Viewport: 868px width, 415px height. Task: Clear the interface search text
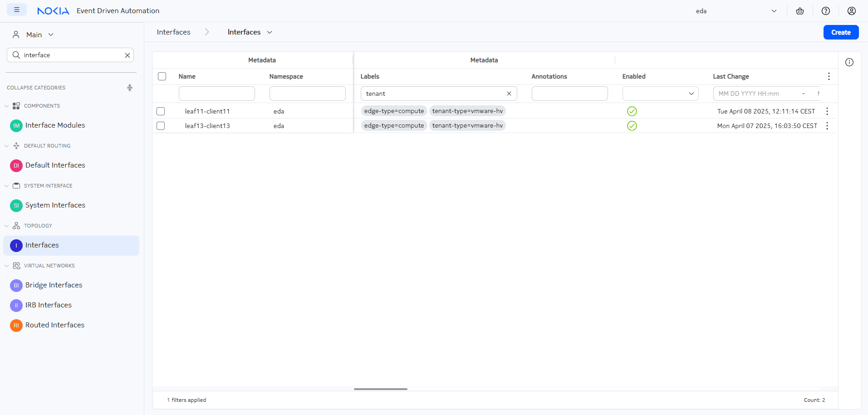pos(128,55)
